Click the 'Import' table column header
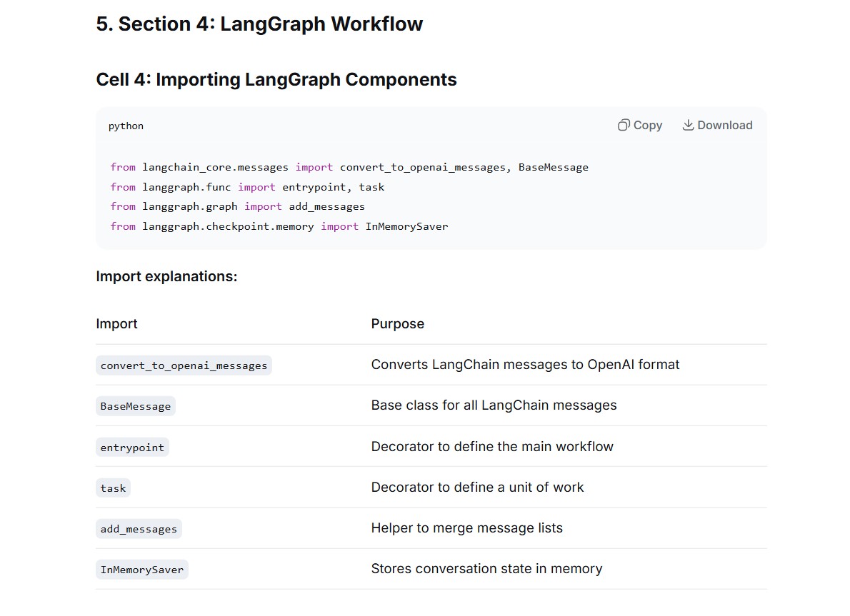The width and height of the screenshot is (850, 616). tap(116, 324)
